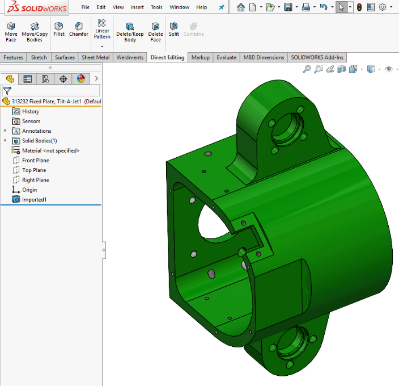Image resolution: width=399 pixels, height=386 pixels.
Task: Open the Move/Copy Bodies tool
Action: coord(35,32)
